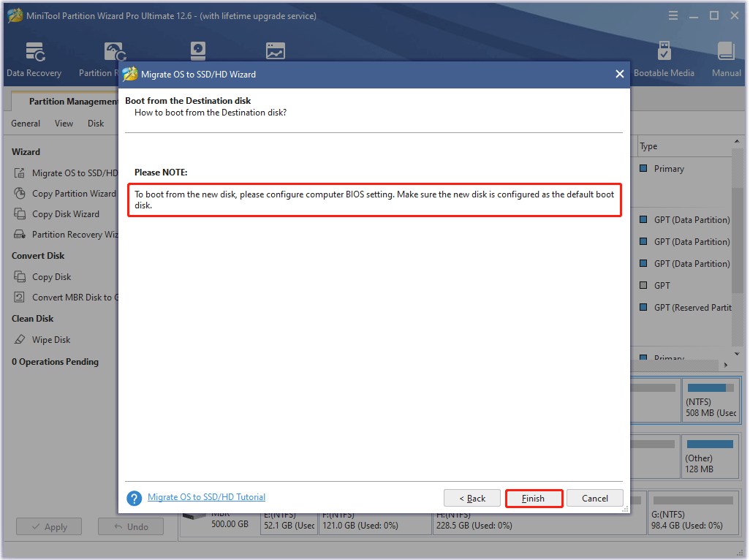Click the Disk Benchmark chart toolbar icon
This screenshot has height=560, width=750.
pos(275,50)
